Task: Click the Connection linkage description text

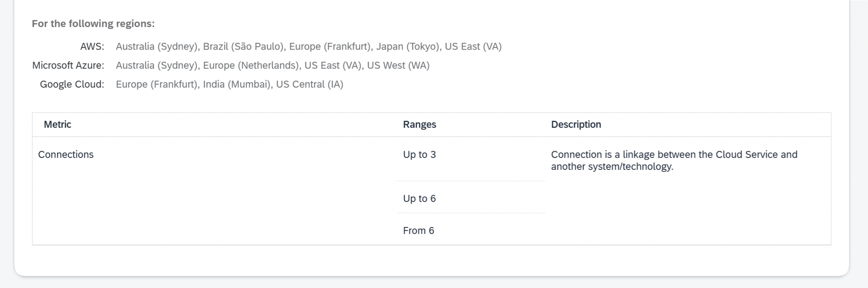Action: [x=674, y=161]
